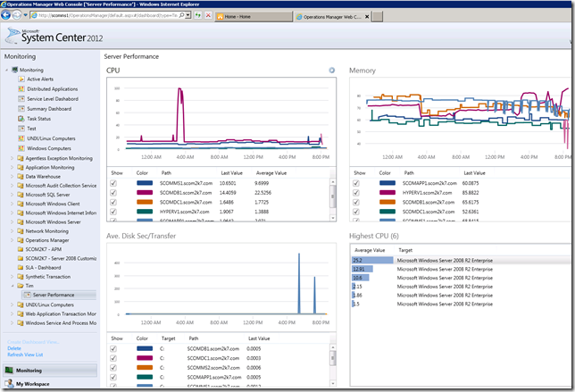Click the CPU legend scrollbar down arrow
This screenshot has height=392, width=575.
[333, 218]
